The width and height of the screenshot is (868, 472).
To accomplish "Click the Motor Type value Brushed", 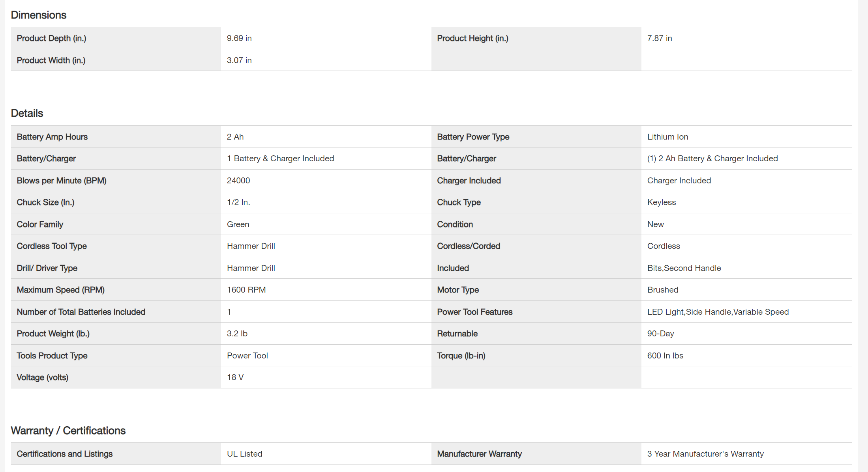I will click(x=663, y=290).
